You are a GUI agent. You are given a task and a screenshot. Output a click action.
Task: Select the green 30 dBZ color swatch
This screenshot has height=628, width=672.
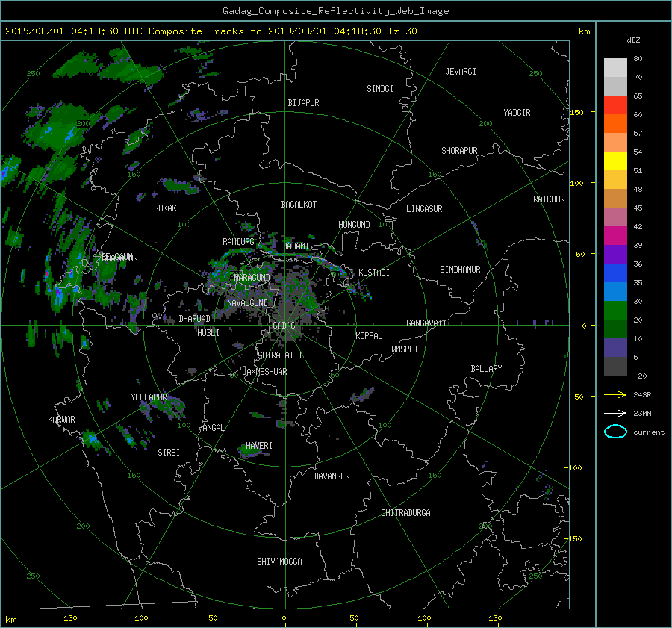tap(615, 310)
